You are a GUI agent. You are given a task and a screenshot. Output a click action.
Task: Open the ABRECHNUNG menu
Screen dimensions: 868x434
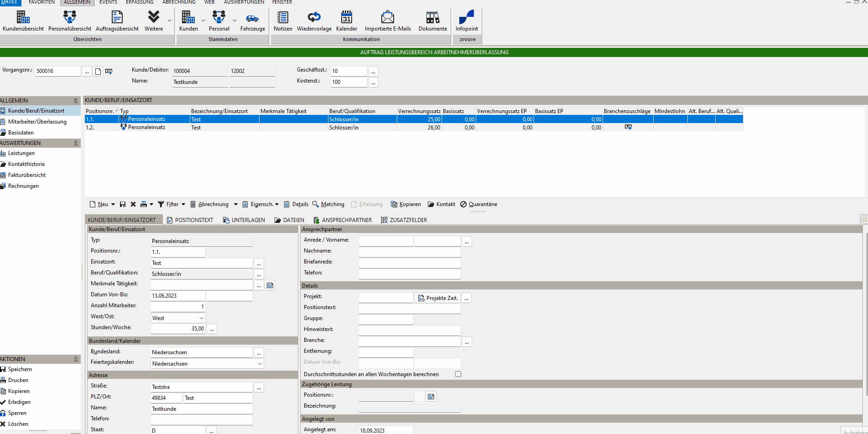pyautogui.click(x=179, y=2)
